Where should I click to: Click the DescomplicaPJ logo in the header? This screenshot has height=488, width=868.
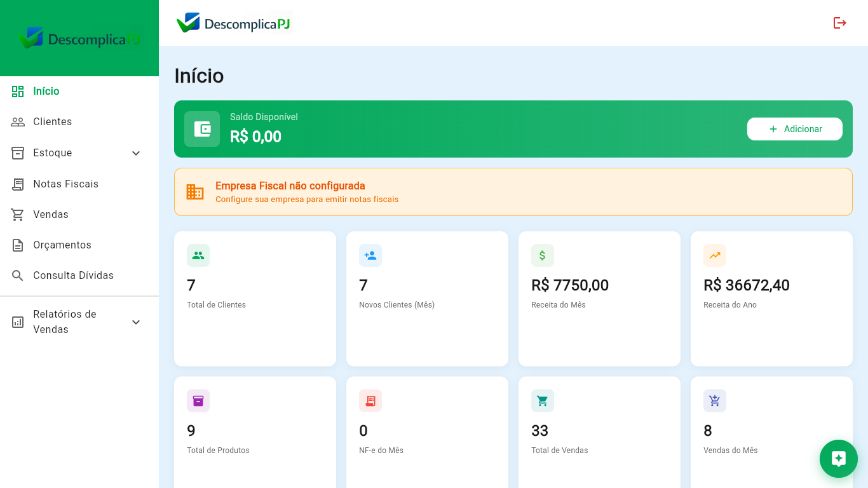233,23
